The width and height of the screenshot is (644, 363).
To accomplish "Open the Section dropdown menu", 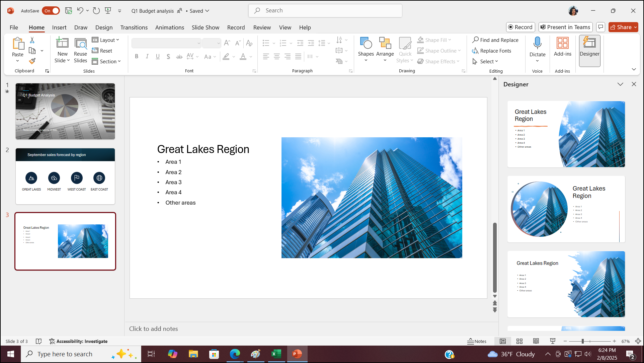I will (x=106, y=61).
